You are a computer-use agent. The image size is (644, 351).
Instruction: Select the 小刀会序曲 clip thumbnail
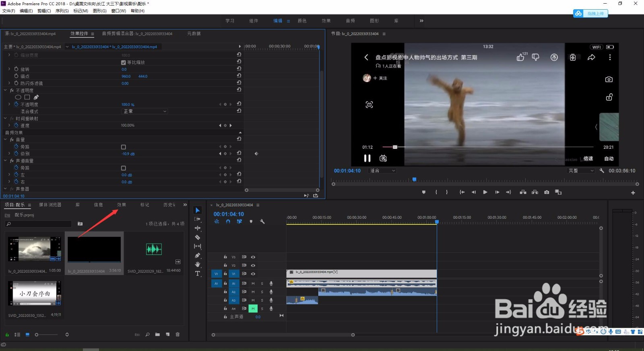[35, 293]
